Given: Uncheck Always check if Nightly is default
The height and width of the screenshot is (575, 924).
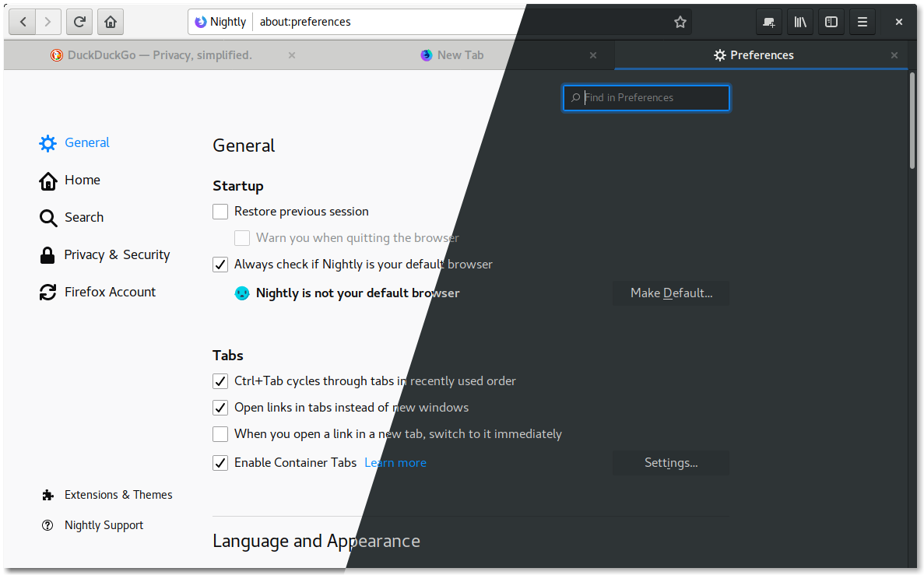Looking at the screenshot, I should [220, 265].
